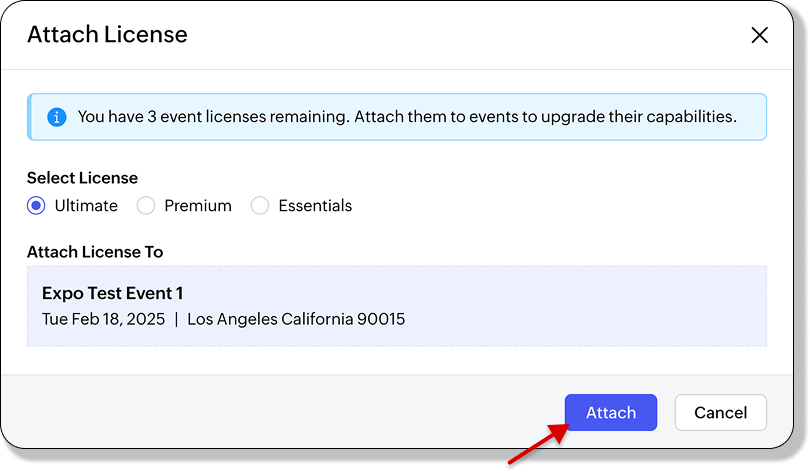Click the Ultimate option label text
This screenshot has width=810, height=473.
tap(86, 206)
